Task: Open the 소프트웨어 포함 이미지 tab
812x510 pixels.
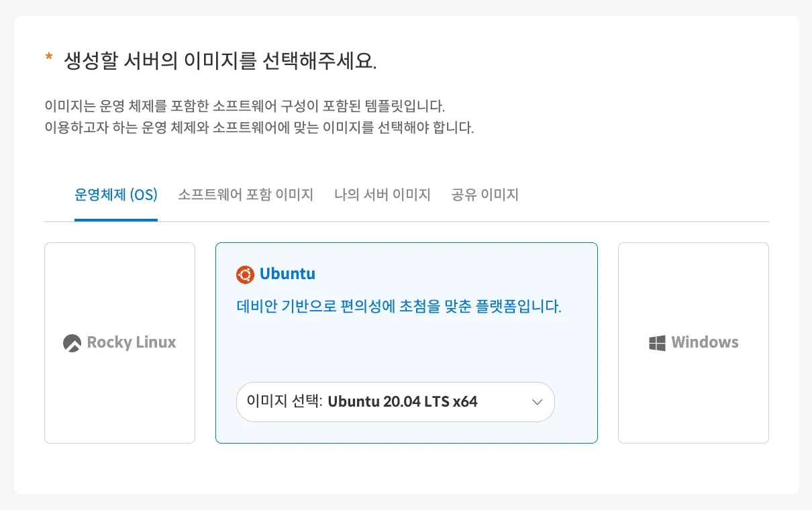Action: point(246,195)
